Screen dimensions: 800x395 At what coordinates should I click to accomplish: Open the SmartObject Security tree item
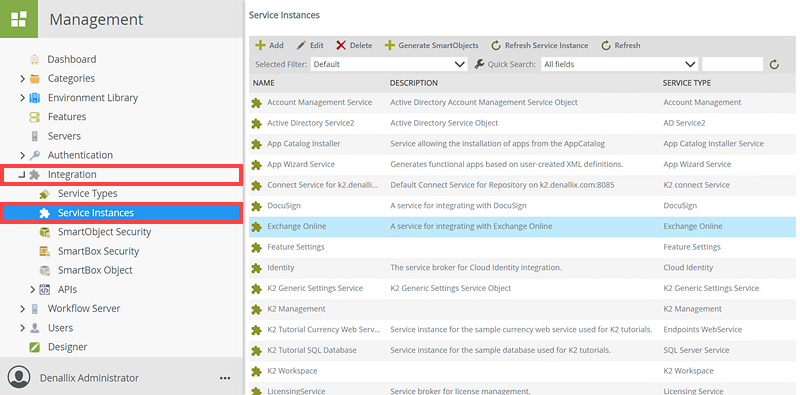(x=105, y=232)
